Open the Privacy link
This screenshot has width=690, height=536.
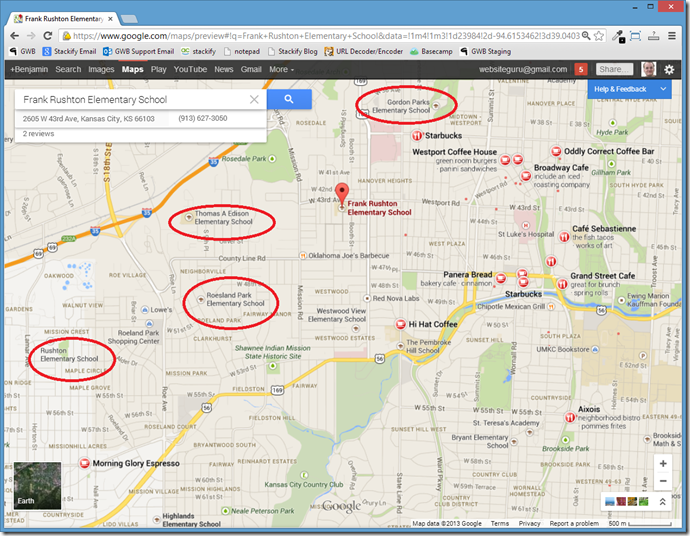(x=529, y=524)
